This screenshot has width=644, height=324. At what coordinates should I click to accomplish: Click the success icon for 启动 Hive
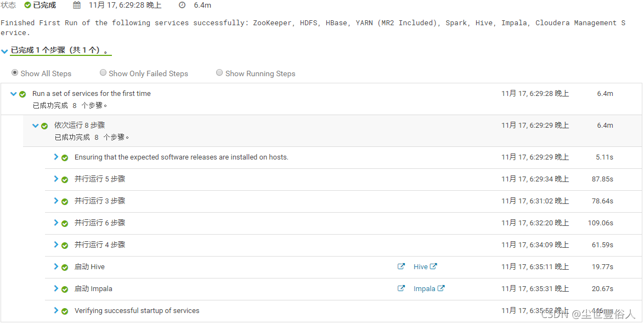pos(65,268)
